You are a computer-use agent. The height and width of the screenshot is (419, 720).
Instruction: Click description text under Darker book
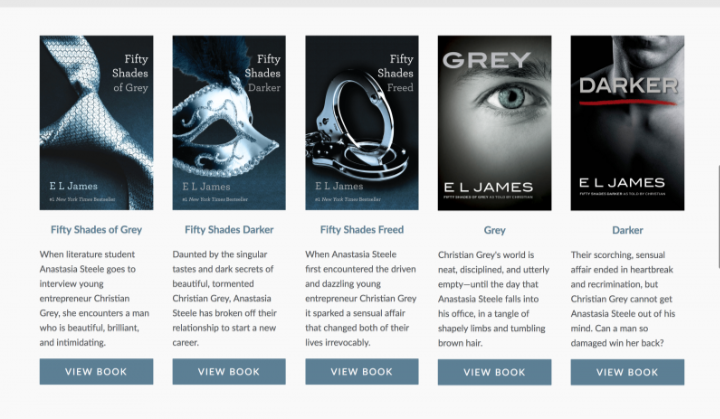623,299
